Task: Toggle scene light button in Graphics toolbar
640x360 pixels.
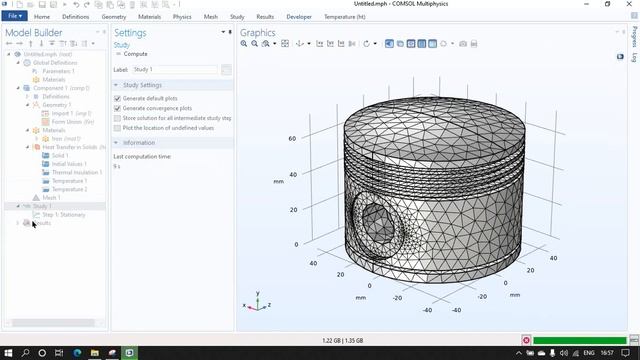Action: click(x=389, y=44)
